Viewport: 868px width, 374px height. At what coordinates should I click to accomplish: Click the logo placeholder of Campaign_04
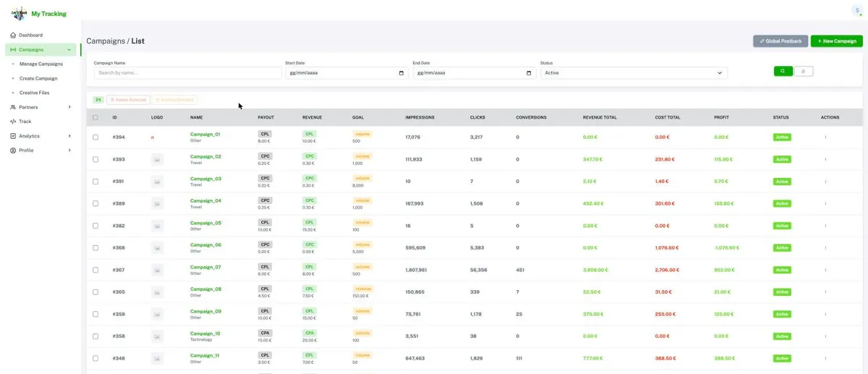pyautogui.click(x=157, y=203)
